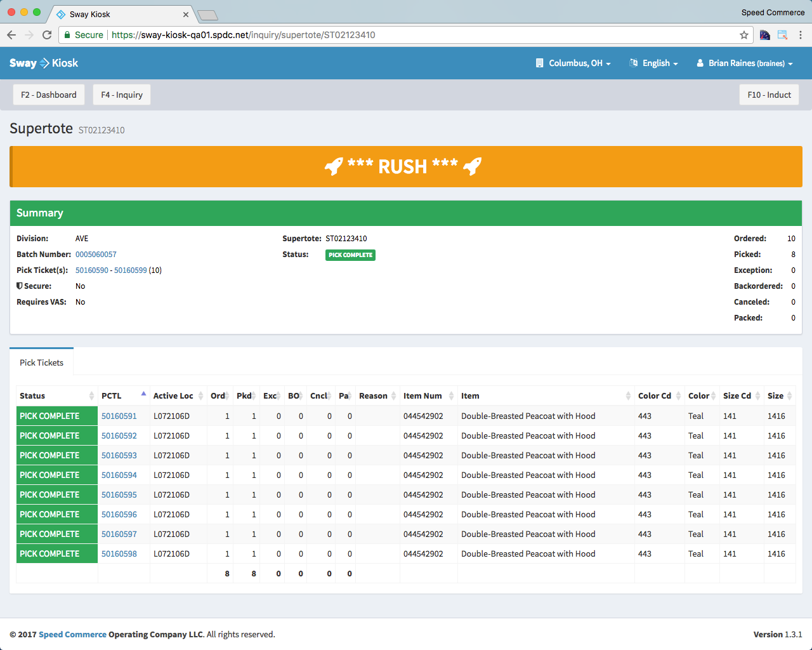This screenshot has height=650, width=812.
Task: Bookmark page with star icon
Action: [x=744, y=35]
